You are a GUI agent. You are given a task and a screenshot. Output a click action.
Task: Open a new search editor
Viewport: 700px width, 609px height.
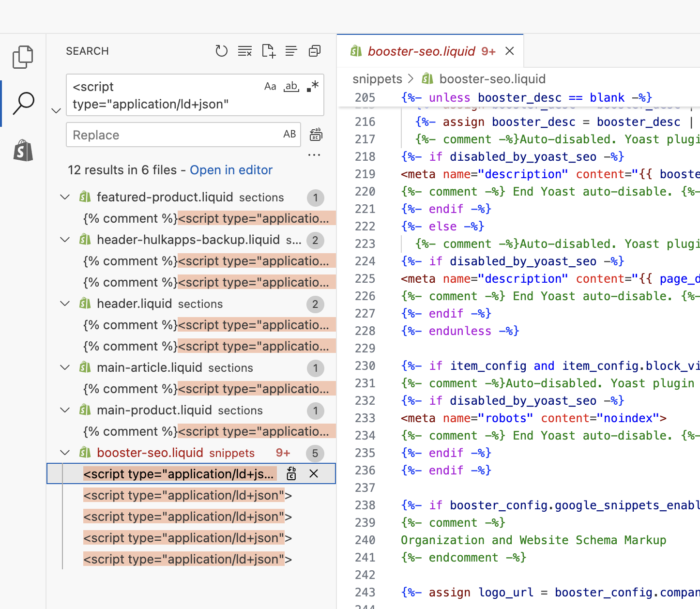(268, 51)
